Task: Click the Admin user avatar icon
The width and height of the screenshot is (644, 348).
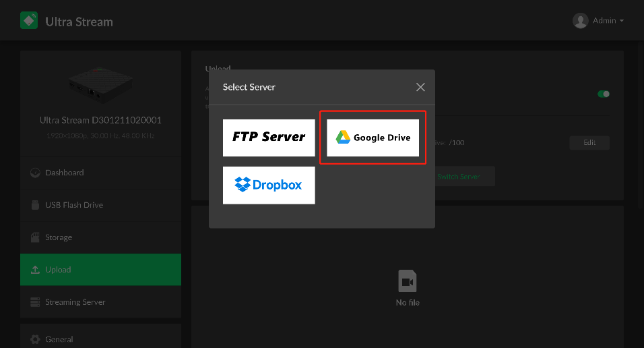Action: pyautogui.click(x=580, y=20)
